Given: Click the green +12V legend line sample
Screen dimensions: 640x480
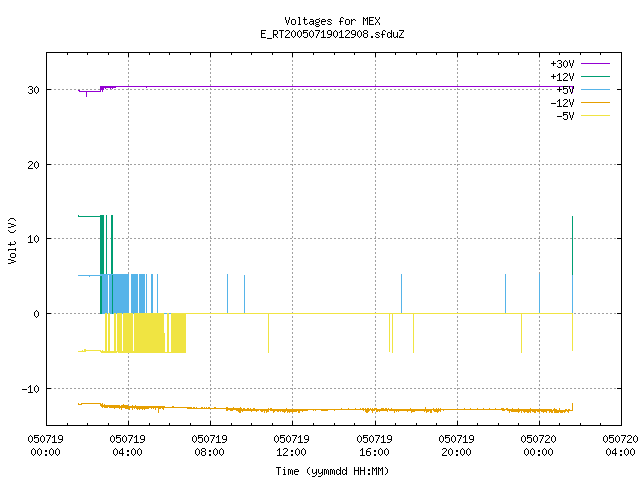Looking at the screenshot, I should click(x=595, y=76).
